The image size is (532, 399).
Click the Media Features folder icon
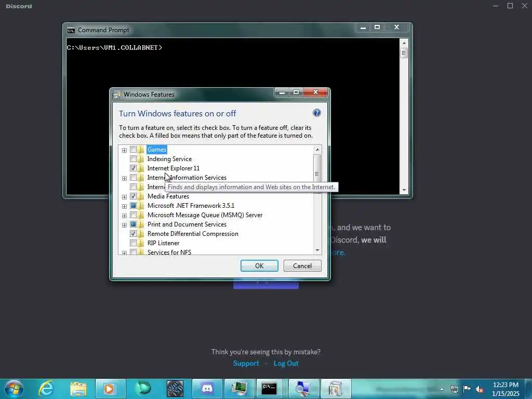coord(141,196)
